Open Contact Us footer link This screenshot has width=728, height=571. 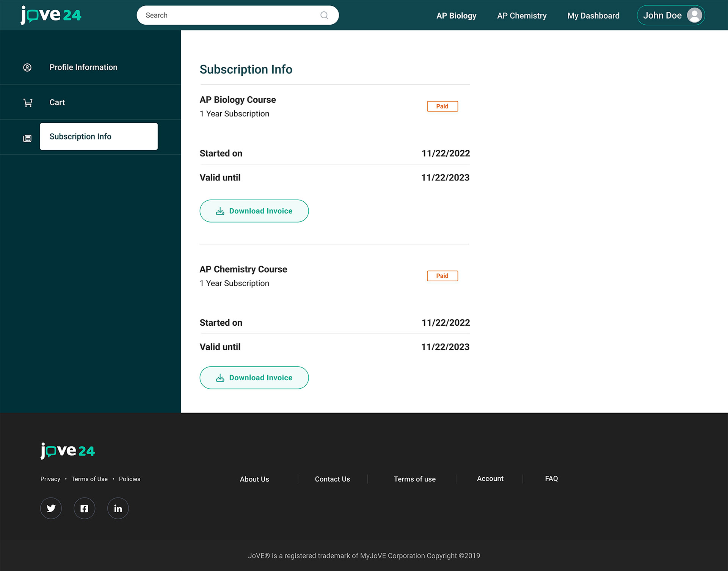pos(333,479)
